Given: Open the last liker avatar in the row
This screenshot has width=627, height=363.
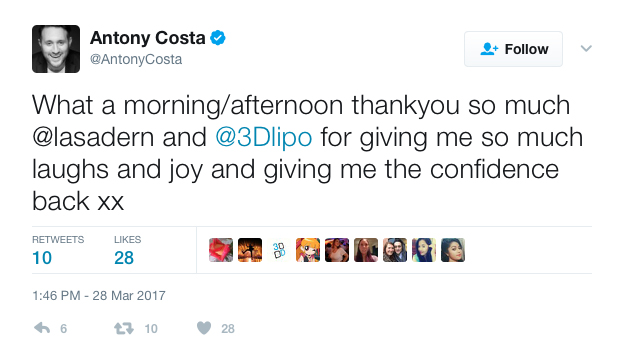Looking at the screenshot, I should [x=453, y=250].
